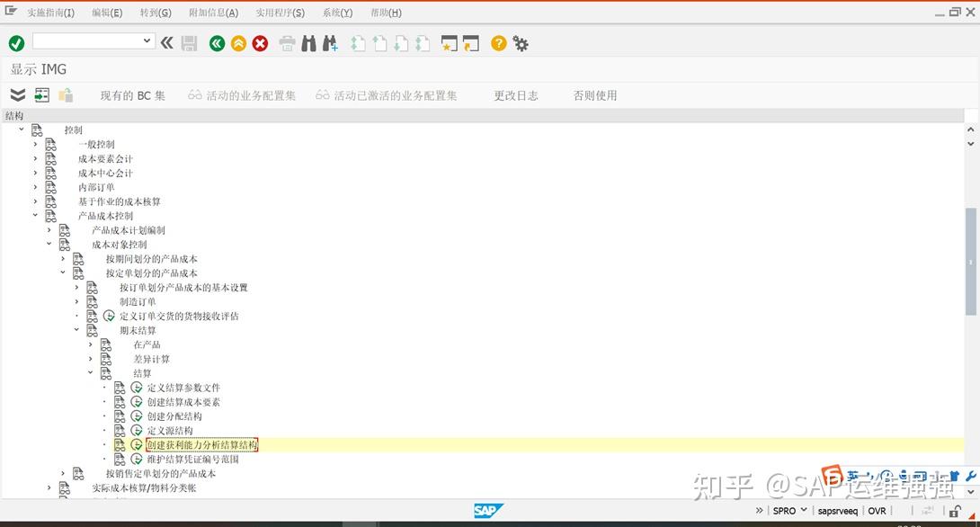Collapse the structure using the double-chevron icon
The width and height of the screenshot is (980, 527).
(x=16, y=94)
